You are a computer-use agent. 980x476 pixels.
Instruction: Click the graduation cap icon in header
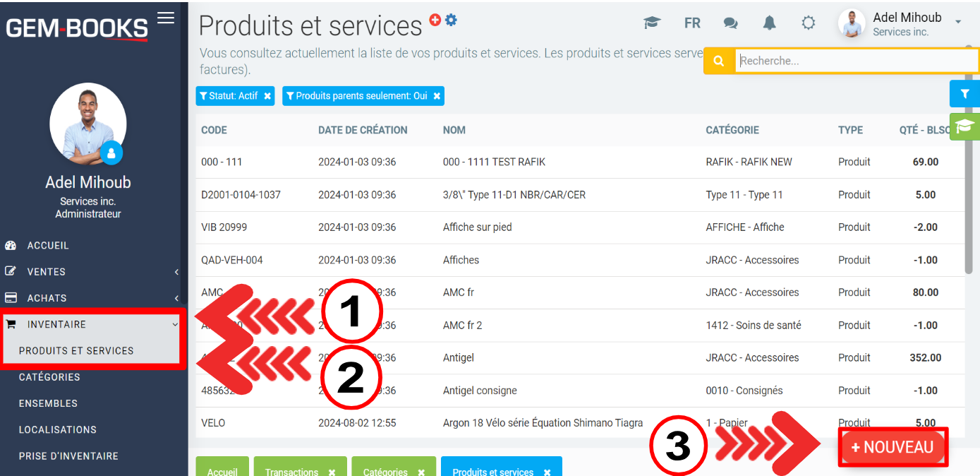(652, 23)
